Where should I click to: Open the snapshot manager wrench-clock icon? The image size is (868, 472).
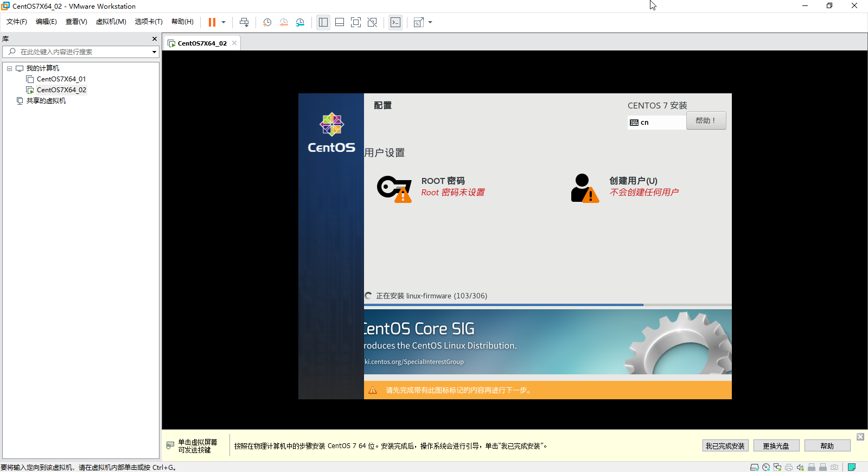300,22
